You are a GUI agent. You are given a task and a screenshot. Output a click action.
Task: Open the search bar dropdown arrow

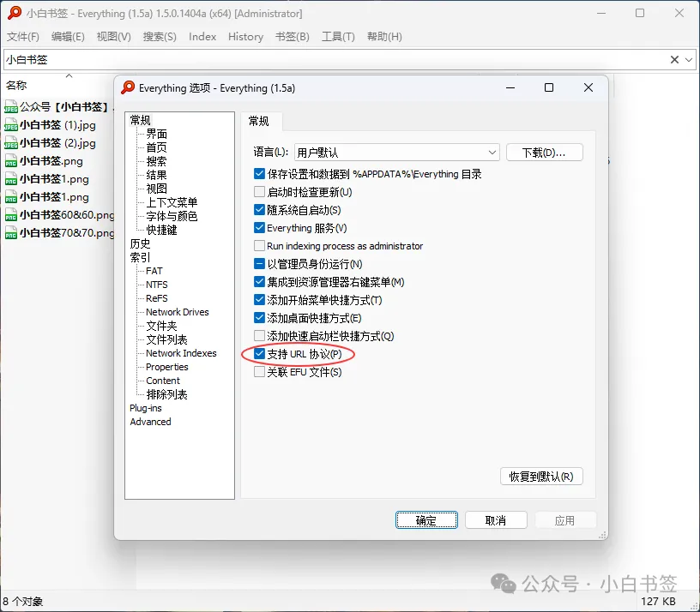coord(689,59)
